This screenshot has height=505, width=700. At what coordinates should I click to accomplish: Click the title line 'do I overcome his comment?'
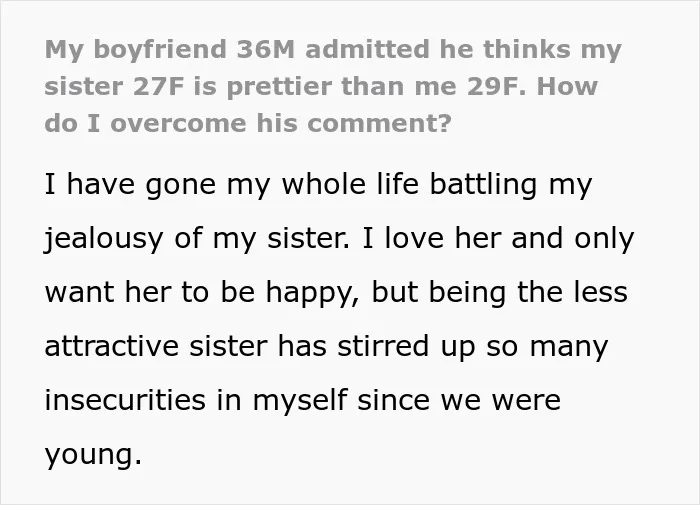[x=248, y=123]
